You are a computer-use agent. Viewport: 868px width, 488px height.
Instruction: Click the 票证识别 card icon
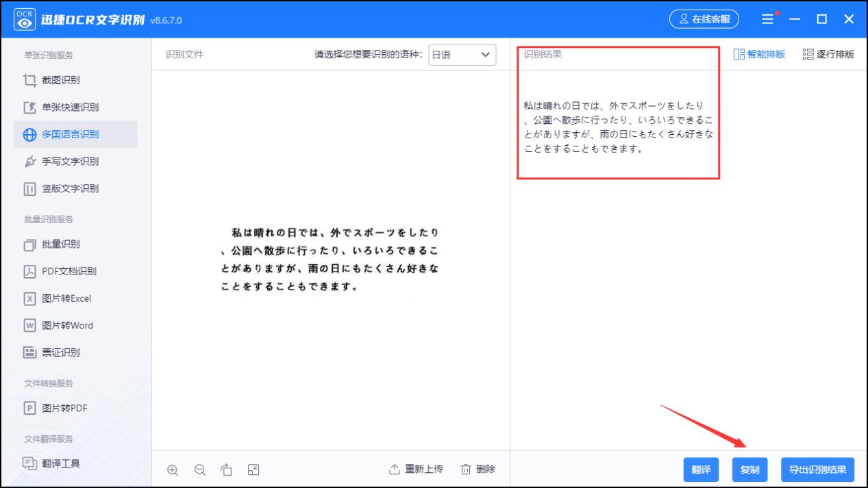pyautogui.click(x=29, y=352)
